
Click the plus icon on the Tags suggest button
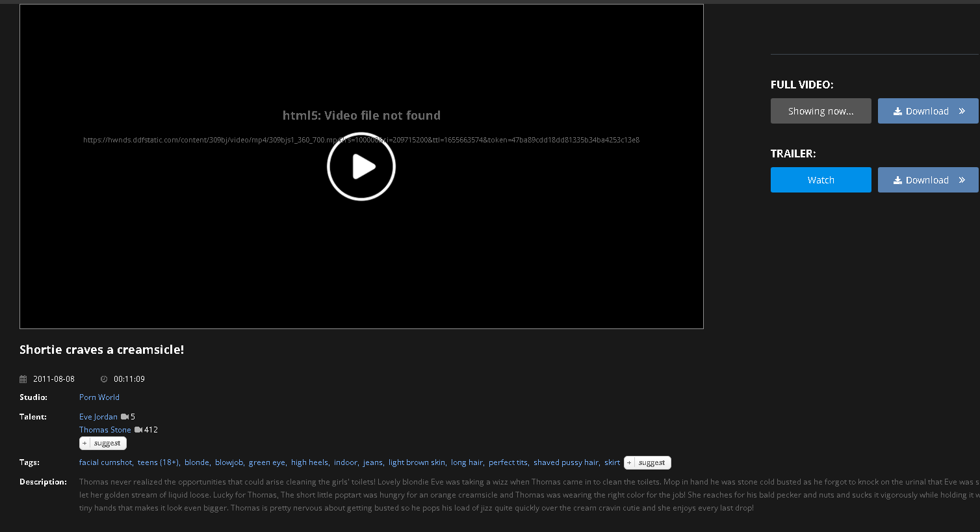coord(629,463)
